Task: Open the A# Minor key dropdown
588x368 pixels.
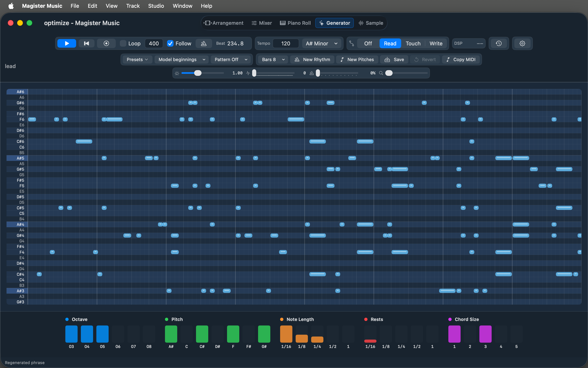Action: point(321,43)
